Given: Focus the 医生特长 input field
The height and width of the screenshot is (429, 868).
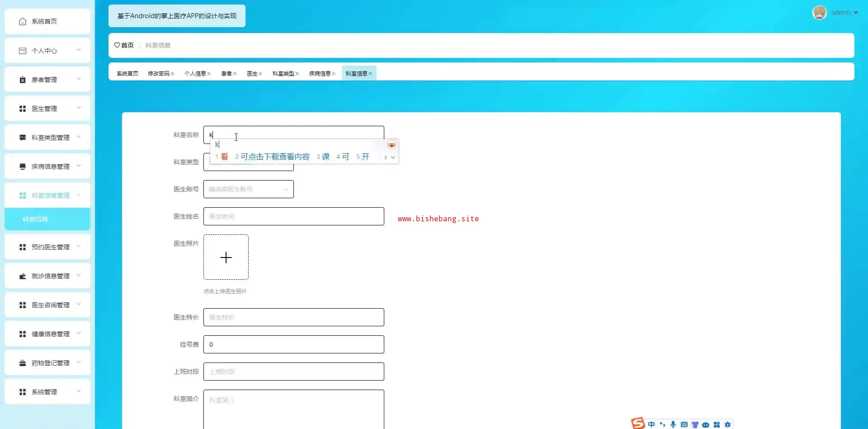Looking at the screenshot, I should click(x=294, y=317).
